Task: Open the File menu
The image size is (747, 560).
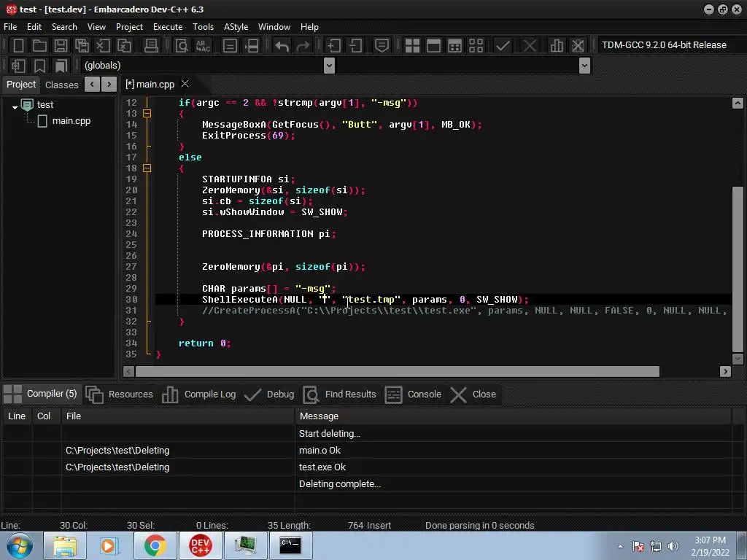Action: [x=10, y=27]
